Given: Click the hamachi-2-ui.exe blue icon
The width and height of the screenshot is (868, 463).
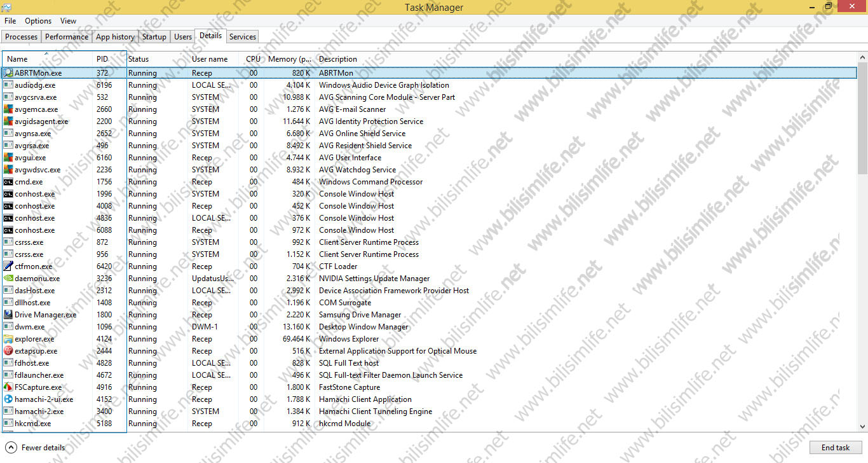Looking at the screenshot, I should [8, 399].
